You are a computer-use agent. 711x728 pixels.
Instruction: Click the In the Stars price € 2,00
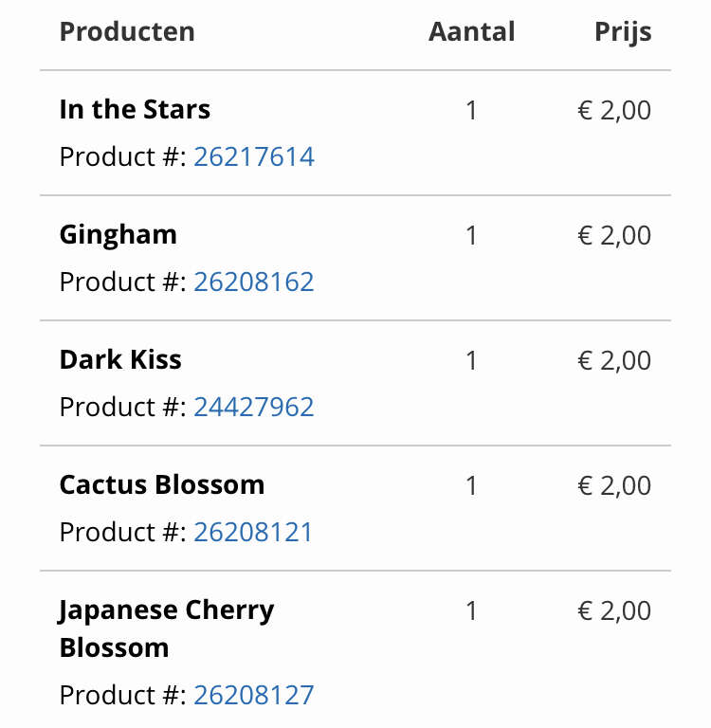tap(614, 111)
